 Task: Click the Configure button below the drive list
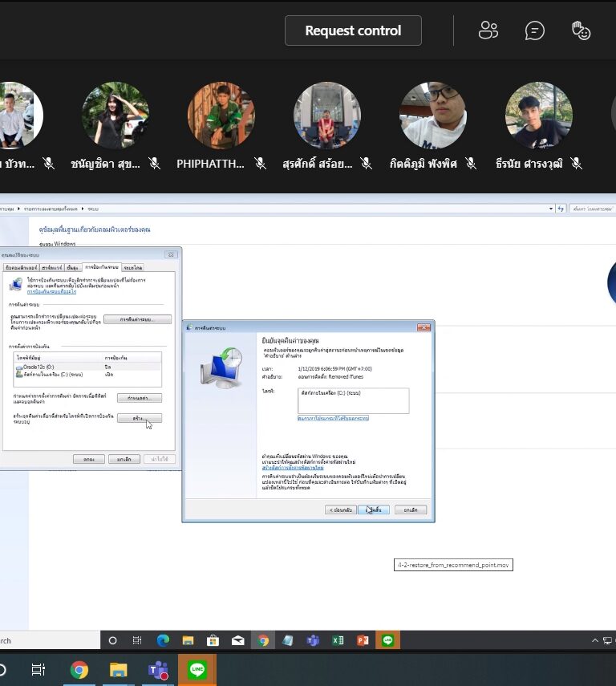tap(139, 398)
